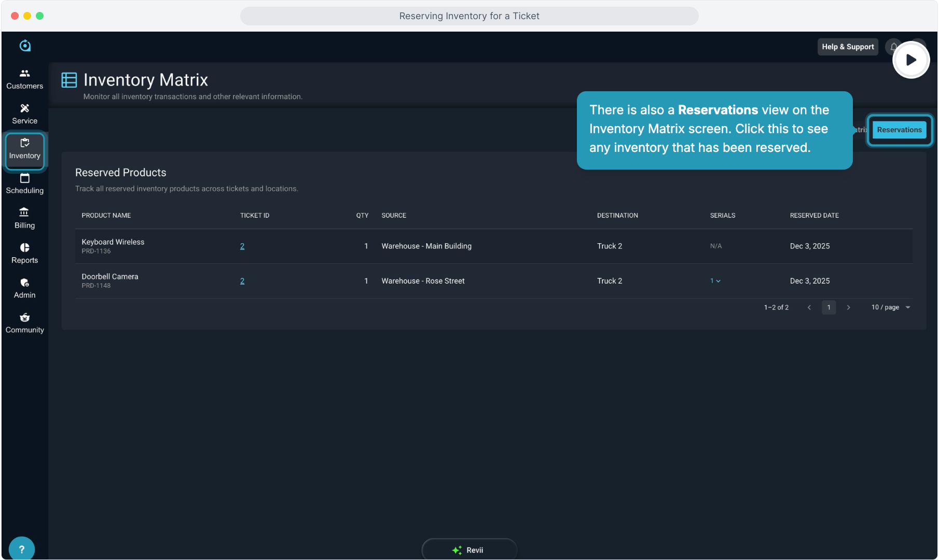Open the Community section
939x560 pixels.
24,323
